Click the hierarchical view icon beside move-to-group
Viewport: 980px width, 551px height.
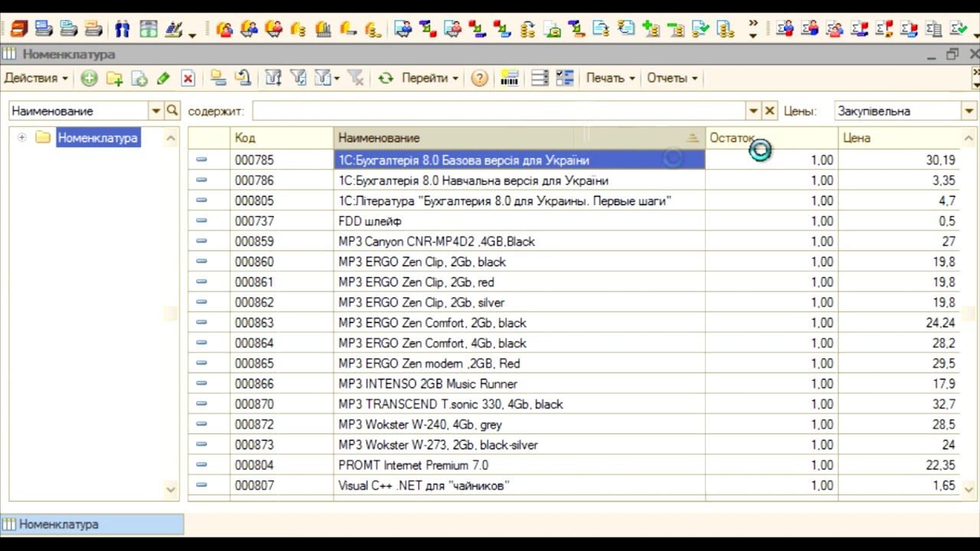(243, 78)
